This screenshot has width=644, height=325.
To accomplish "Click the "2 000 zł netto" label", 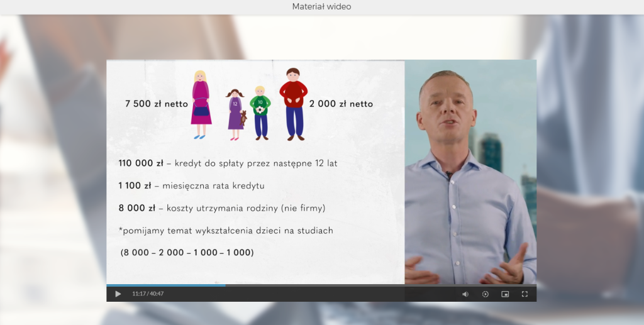I will coord(341,104).
